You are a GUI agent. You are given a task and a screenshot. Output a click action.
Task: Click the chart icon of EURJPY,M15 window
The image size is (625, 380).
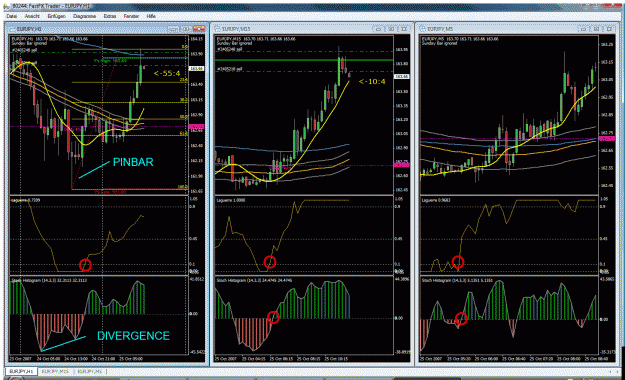[x=217, y=29]
